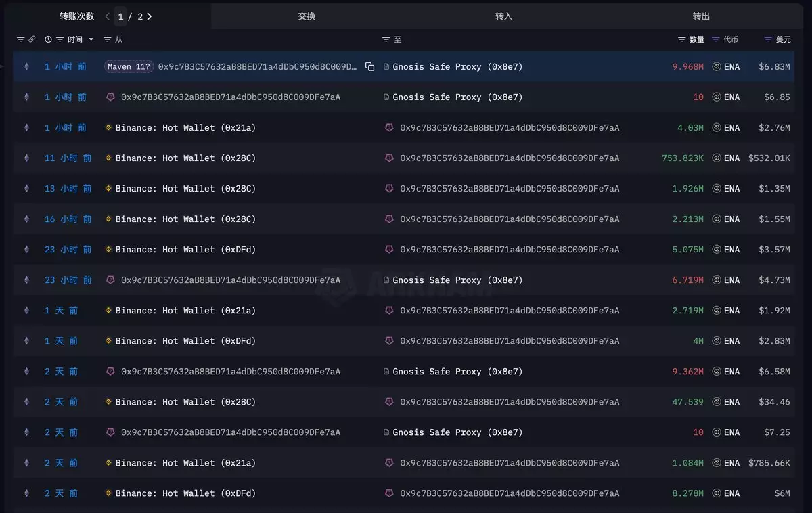This screenshot has height=513, width=812.
Task: Open the recipient address on the 8.278M row
Action: click(510, 493)
